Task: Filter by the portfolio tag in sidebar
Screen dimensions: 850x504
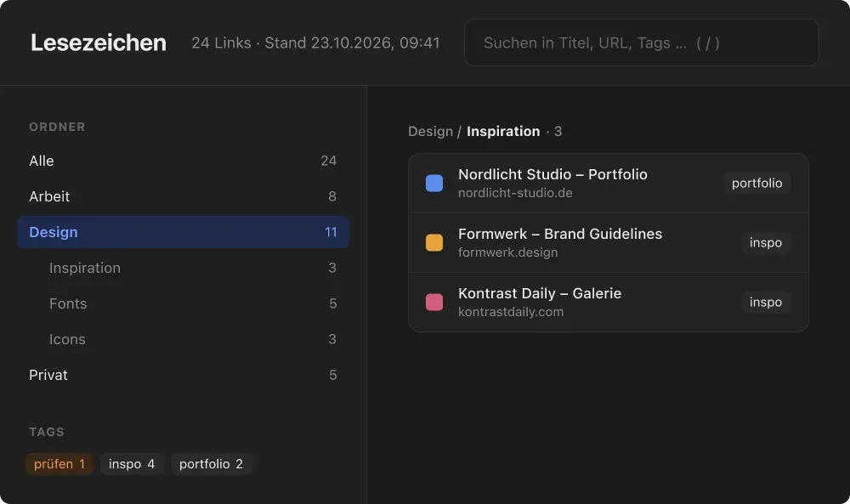Action: (x=212, y=464)
